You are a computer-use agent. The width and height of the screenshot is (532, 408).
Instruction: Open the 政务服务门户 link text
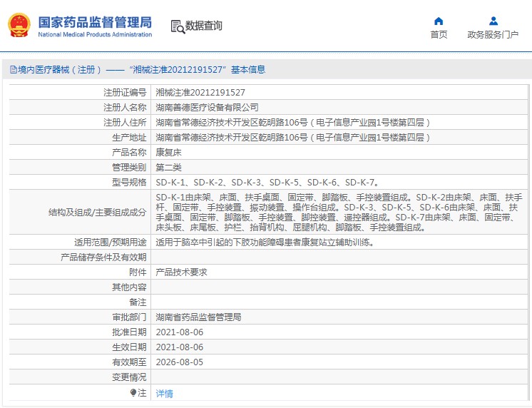coord(493,35)
